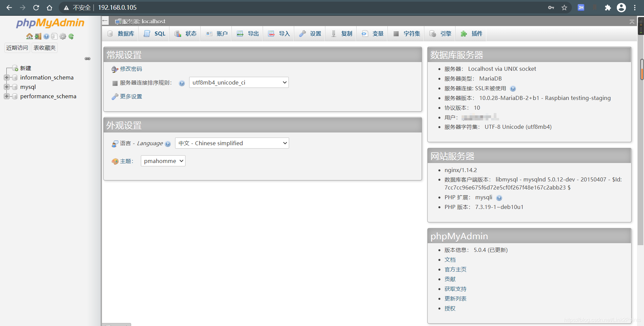Open the 变量 variables page
Image resolution: width=644 pixels, height=326 pixels.
coord(372,34)
